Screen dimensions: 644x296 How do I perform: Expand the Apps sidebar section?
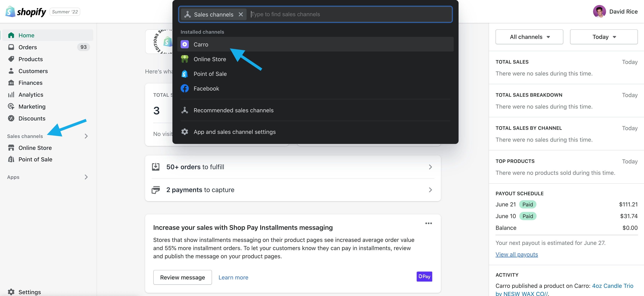[86, 177]
